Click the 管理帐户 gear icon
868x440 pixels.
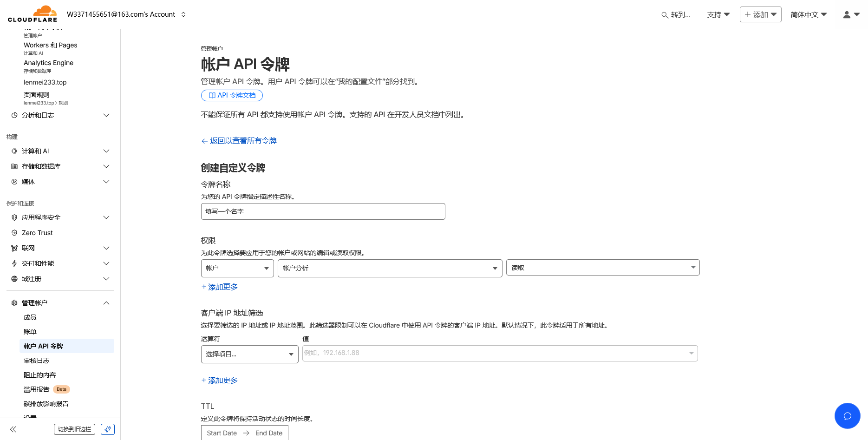point(14,302)
